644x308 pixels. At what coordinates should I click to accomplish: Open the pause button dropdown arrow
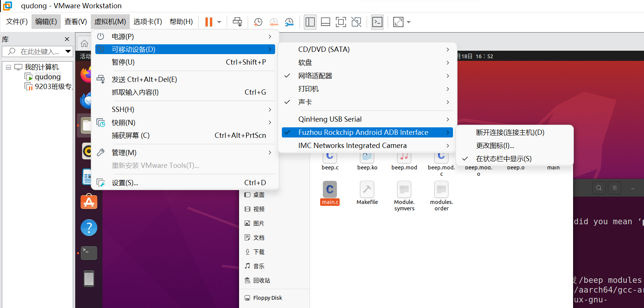[219, 22]
